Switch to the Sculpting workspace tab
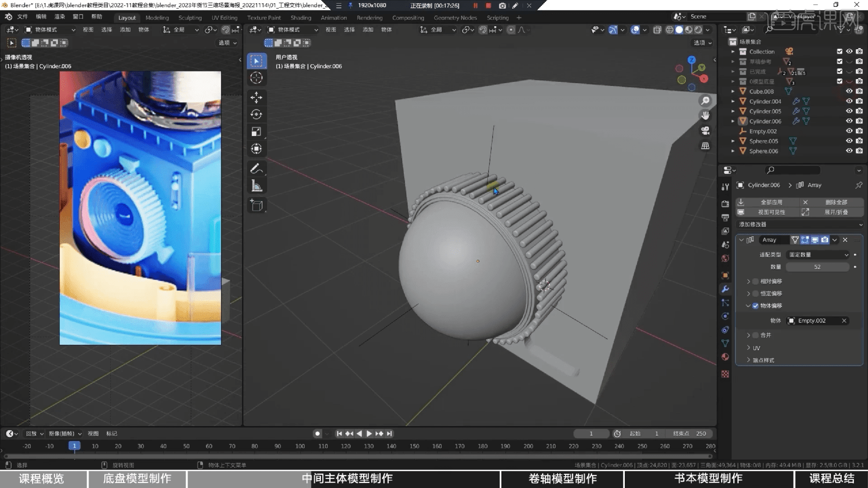The image size is (868, 488). [190, 18]
